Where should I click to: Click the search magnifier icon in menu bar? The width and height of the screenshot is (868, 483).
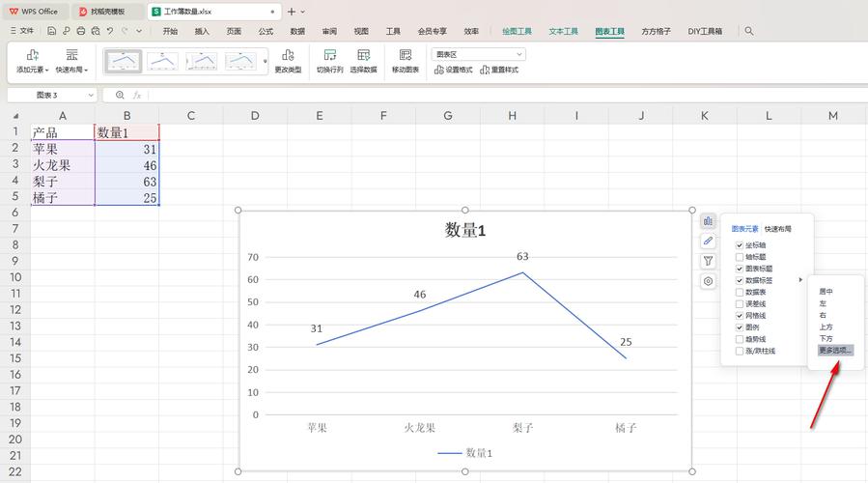coord(749,31)
